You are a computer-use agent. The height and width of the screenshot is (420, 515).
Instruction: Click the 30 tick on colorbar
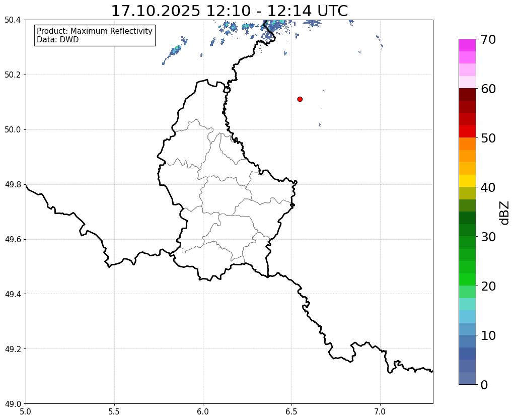[x=488, y=237]
